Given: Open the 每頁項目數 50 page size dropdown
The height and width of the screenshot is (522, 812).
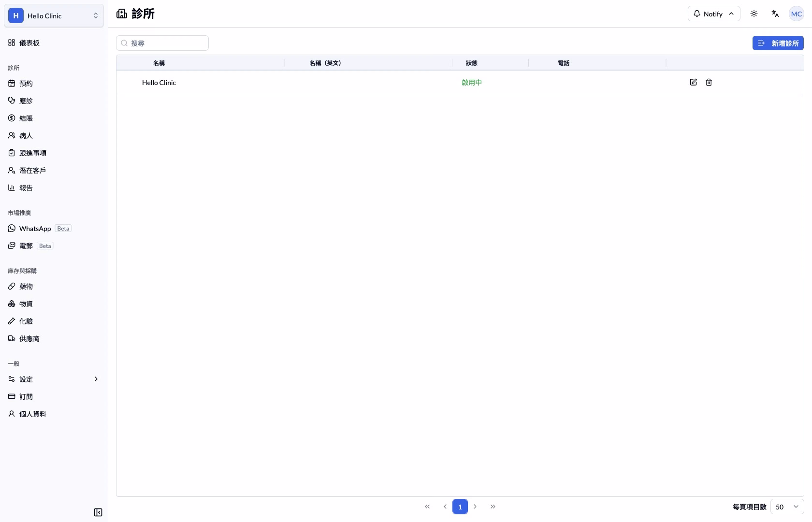Looking at the screenshot, I should point(787,507).
